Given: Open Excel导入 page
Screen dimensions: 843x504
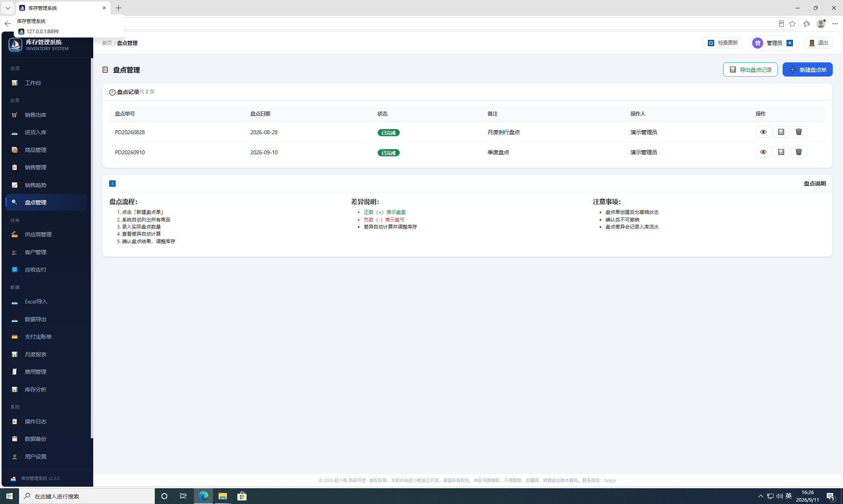Looking at the screenshot, I should pos(46,302).
